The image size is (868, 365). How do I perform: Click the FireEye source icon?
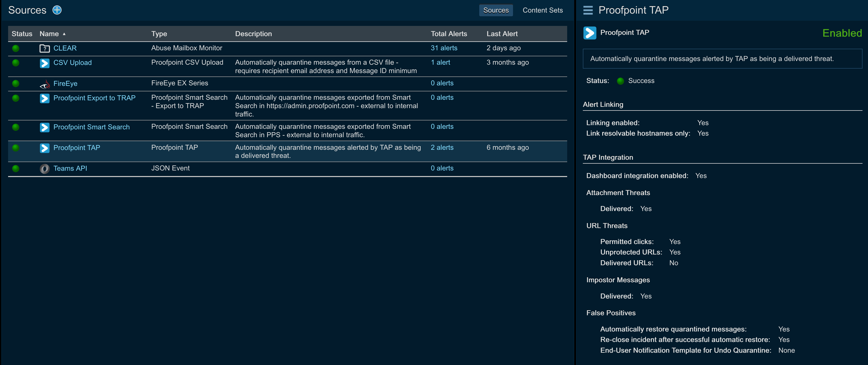click(x=44, y=84)
